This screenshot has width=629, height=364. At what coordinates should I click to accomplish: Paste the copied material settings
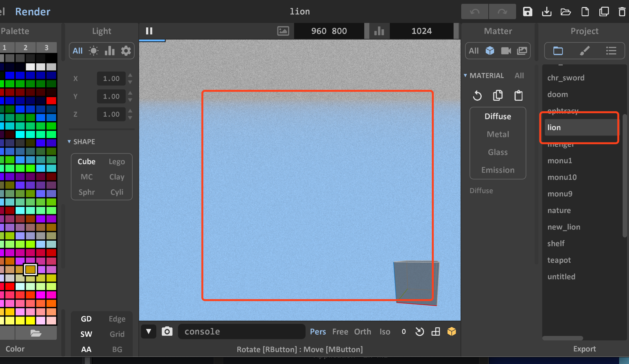(x=518, y=95)
